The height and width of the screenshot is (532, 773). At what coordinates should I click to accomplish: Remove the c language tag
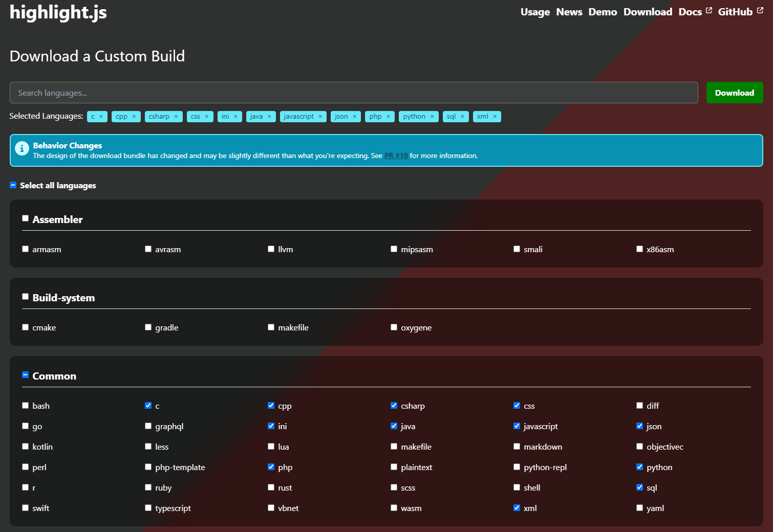pyautogui.click(x=101, y=117)
